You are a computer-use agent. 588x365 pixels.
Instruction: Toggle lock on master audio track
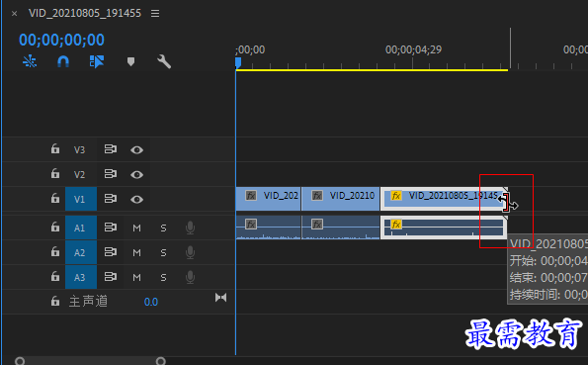point(55,301)
